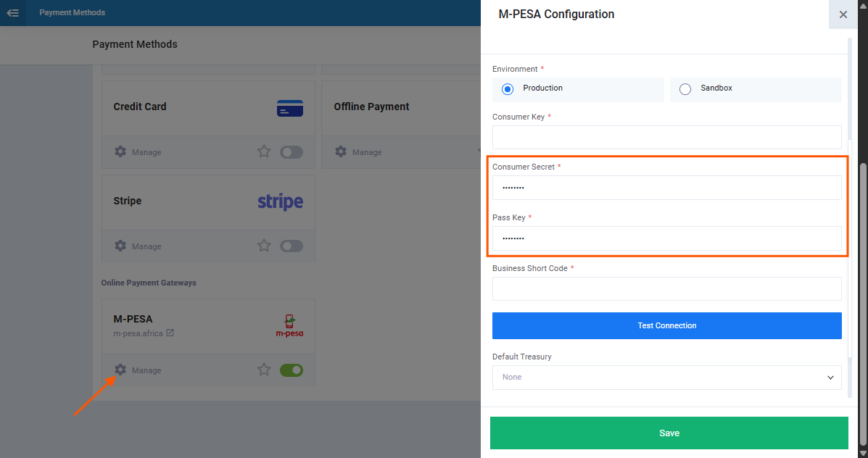Close the M-PESA Configuration panel

843,14
